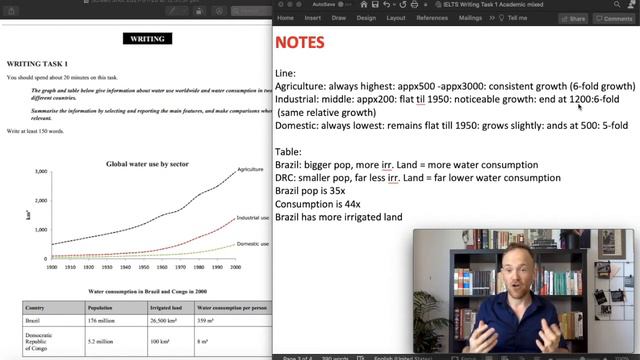Image resolution: width=640 pixels, height=360 pixels.
Task: Go to the Layout tab
Action: pyautogui.click(x=396, y=18)
